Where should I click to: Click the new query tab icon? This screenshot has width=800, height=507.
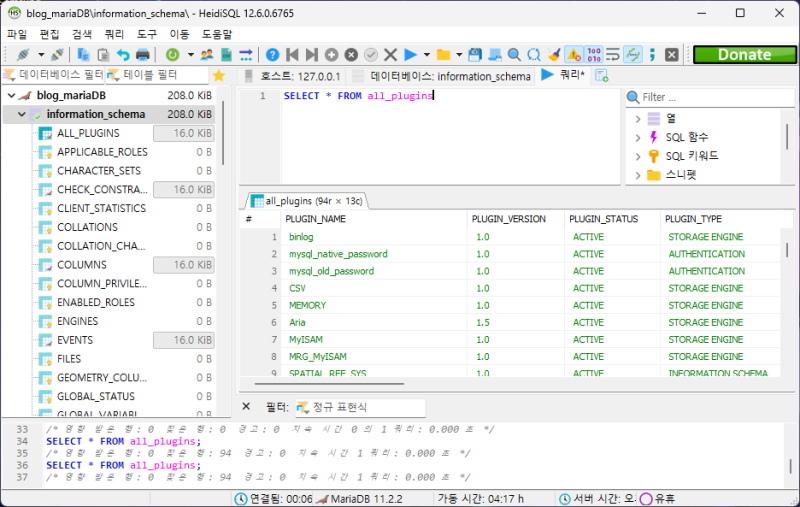click(x=602, y=76)
